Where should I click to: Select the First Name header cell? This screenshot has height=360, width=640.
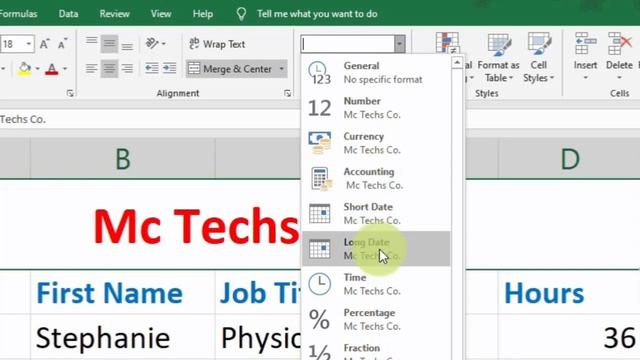122,293
